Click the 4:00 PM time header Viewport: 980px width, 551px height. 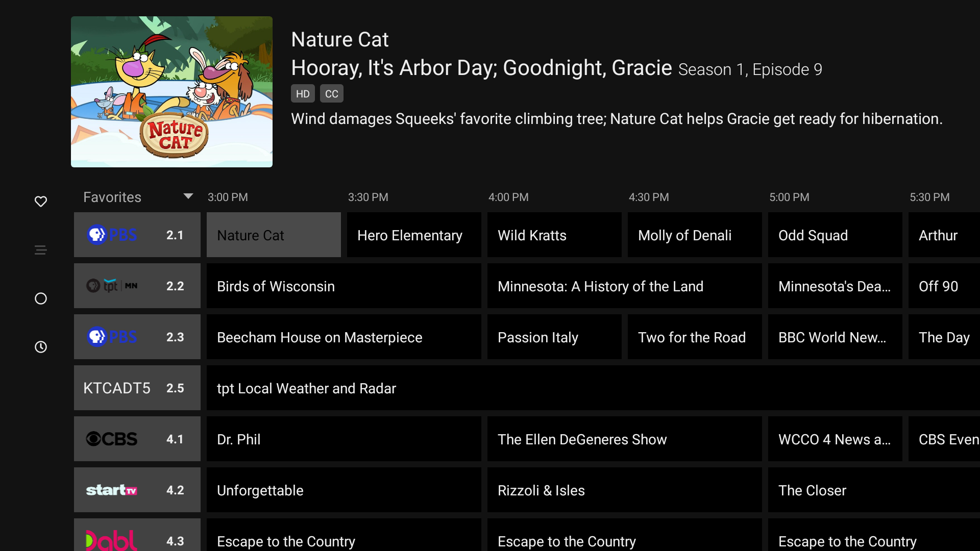(508, 197)
